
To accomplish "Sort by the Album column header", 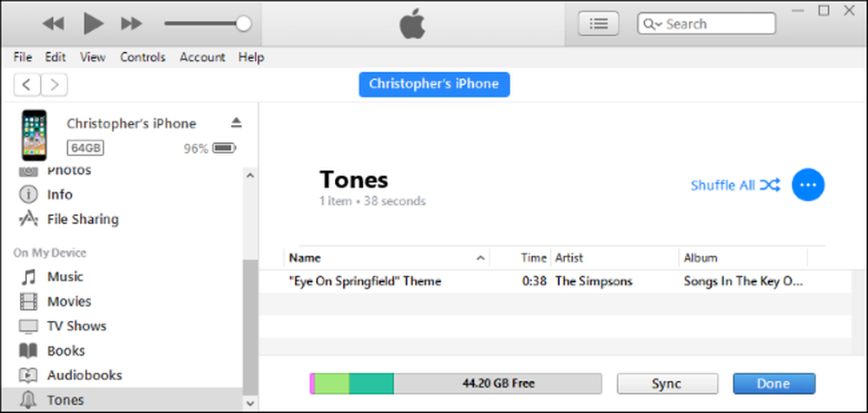I will pyautogui.click(x=743, y=258).
